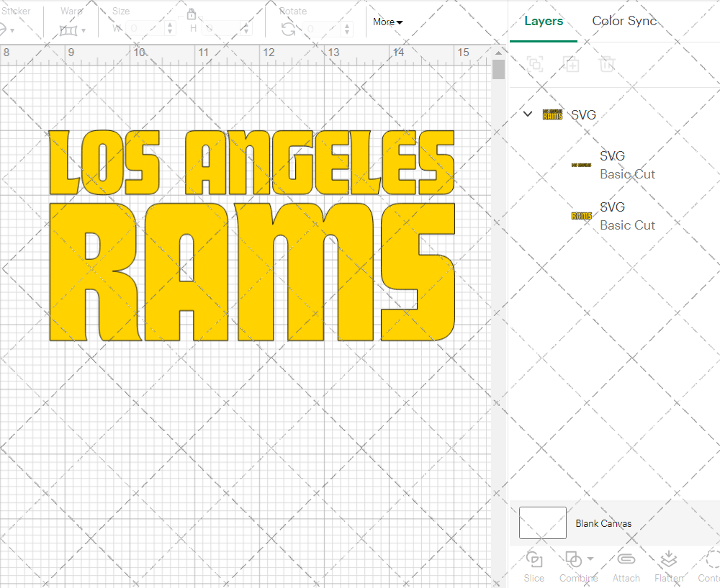Collapse the SVG group chevron
Screen dimensions: 720x588
click(528, 114)
